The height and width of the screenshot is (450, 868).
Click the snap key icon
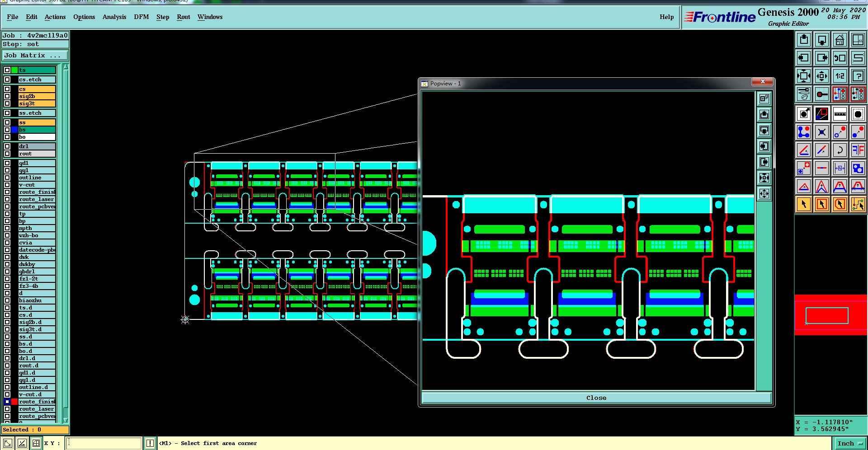pos(822,94)
